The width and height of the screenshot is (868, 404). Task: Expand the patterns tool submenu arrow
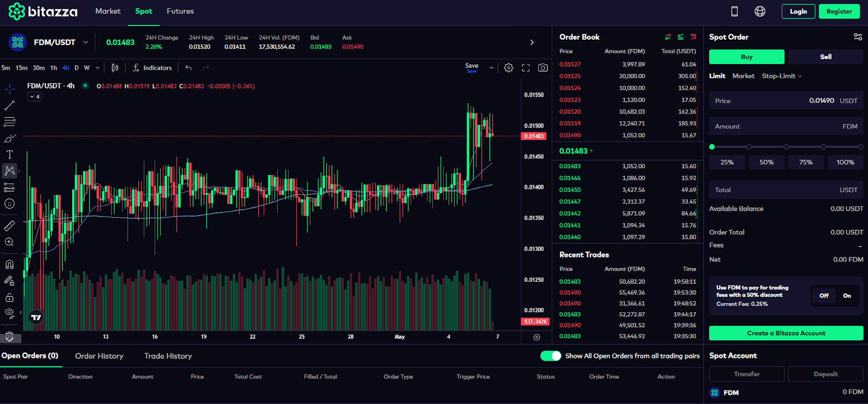pos(19,171)
